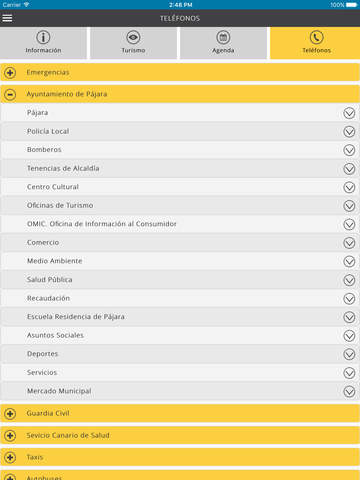The height and width of the screenshot is (480, 360).
Task: Expand the Bomberos chevron
Action: pyautogui.click(x=349, y=150)
